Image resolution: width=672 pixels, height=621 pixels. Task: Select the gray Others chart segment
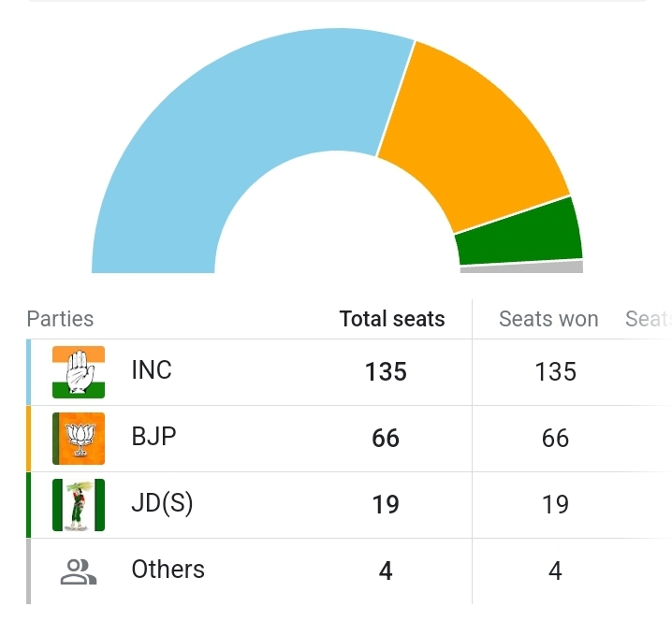522,267
